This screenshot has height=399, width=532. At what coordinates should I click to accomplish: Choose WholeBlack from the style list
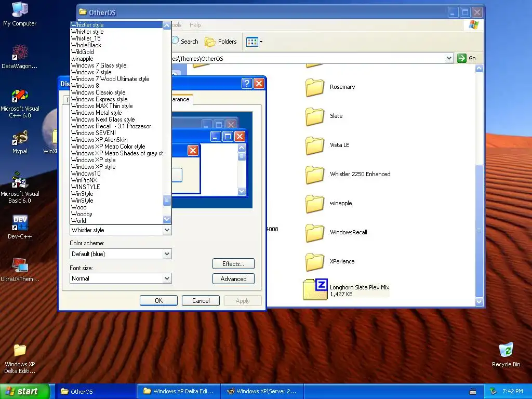tap(116, 45)
